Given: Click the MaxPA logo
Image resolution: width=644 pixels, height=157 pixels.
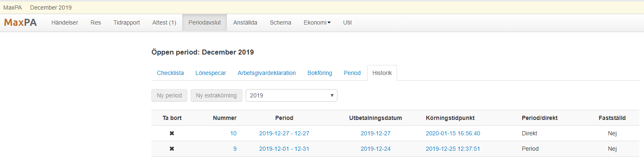Looking at the screenshot, I should point(20,22).
